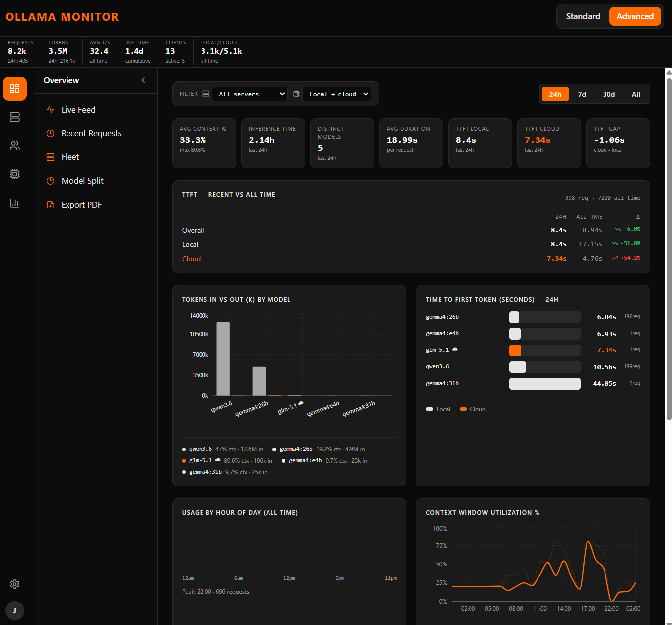The image size is (672, 625).
Task: Click the Avg Duration stat card
Action: tap(411, 143)
